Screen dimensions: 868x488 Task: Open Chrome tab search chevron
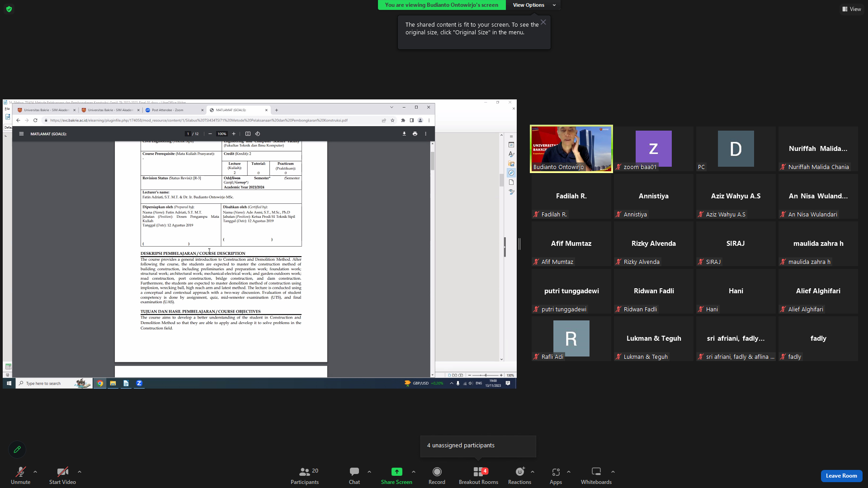pyautogui.click(x=392, y=107)
